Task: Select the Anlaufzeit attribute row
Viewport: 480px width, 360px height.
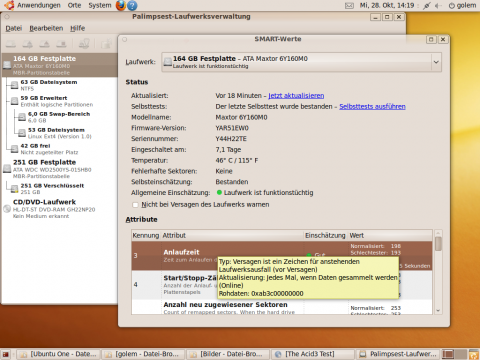Action: [282, 256]
